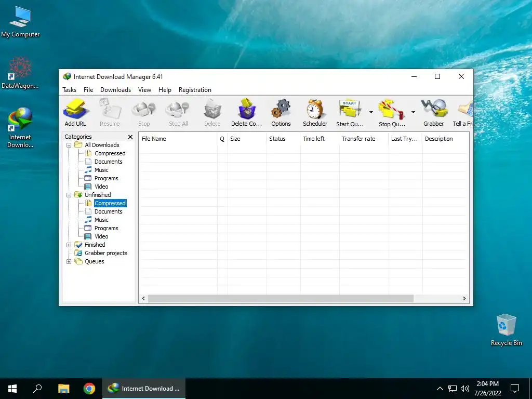
Task: Close the Categories panel
Action: [130, 137]
